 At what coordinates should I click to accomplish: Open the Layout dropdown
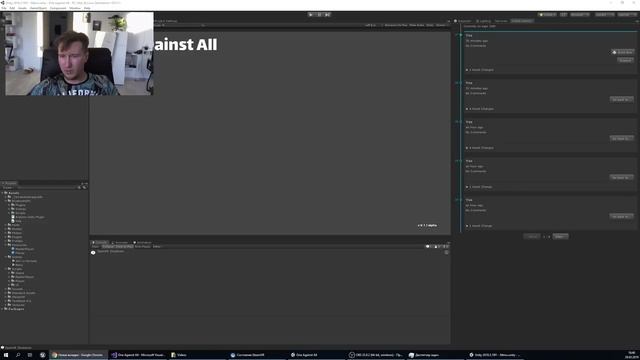(x=627, y=15)
